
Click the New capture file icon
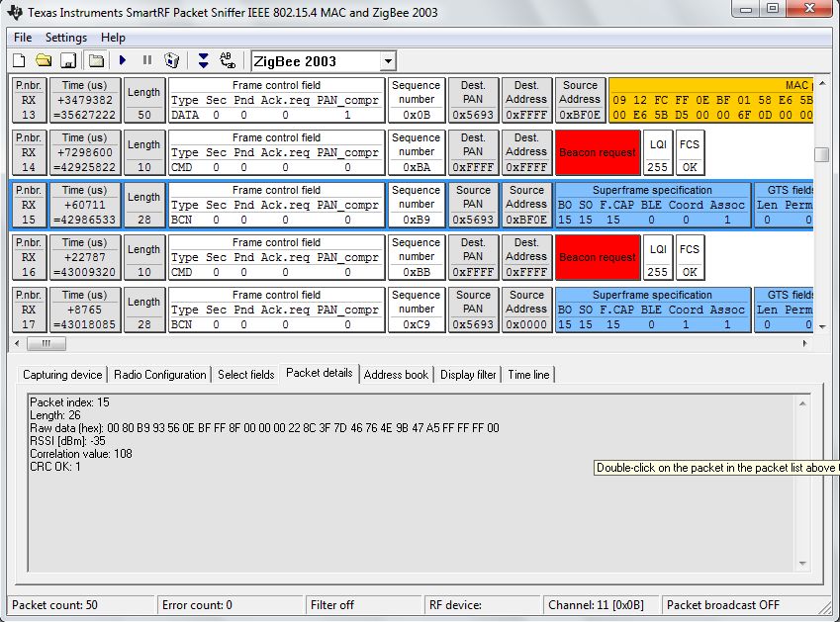[x=19, y=60]
